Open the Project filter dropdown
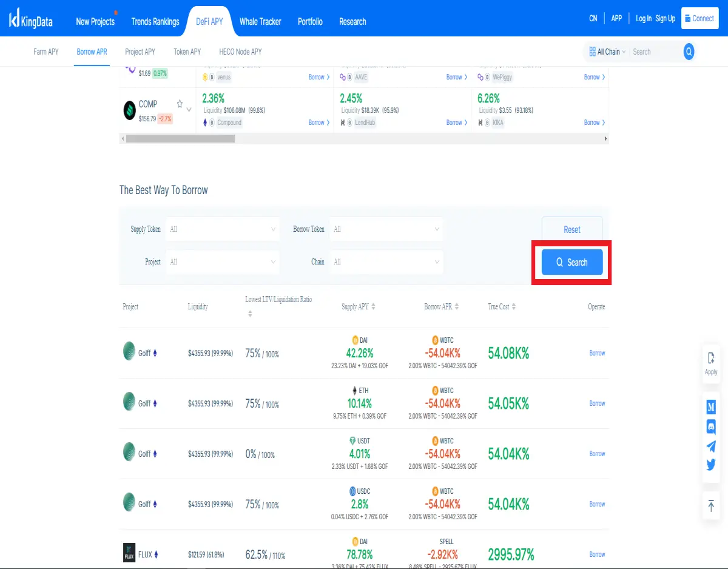 tap(223, 262)
